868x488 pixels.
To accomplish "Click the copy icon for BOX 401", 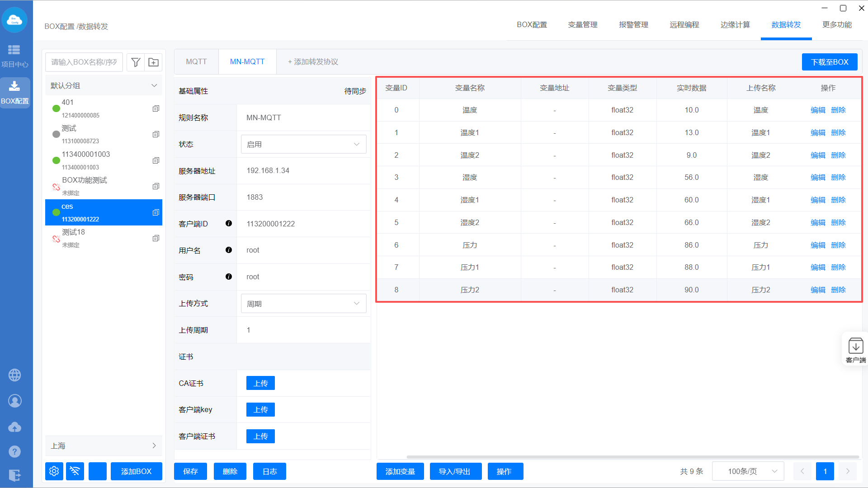I will 156,108.
